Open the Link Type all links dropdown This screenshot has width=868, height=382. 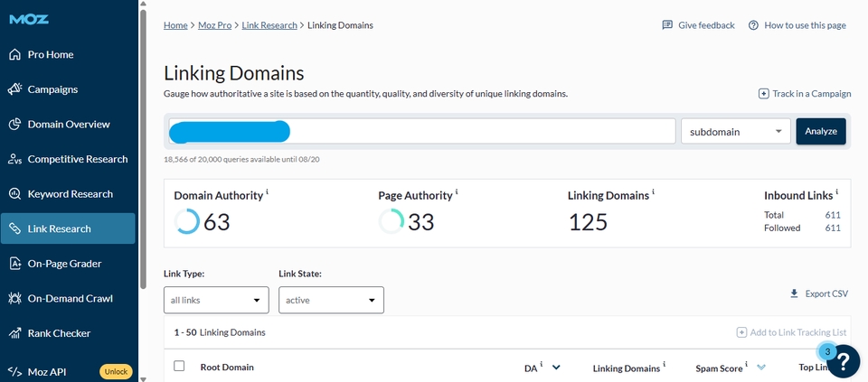[x=216, y=300]
